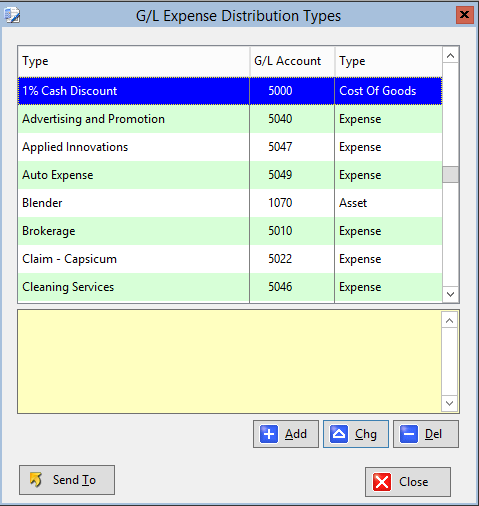The height and width of the screenshot is (506, 479).
Task: Click the red X icon on Close
Action: point(382,482)
